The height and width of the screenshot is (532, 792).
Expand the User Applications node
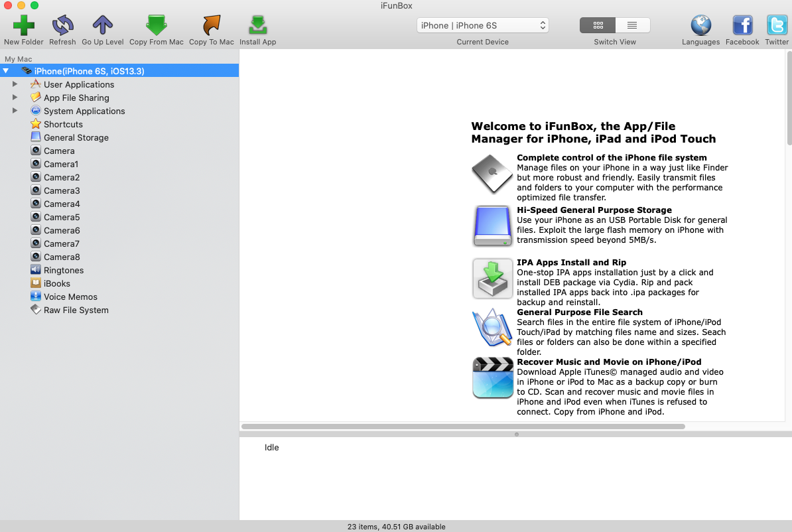[15, 84]
